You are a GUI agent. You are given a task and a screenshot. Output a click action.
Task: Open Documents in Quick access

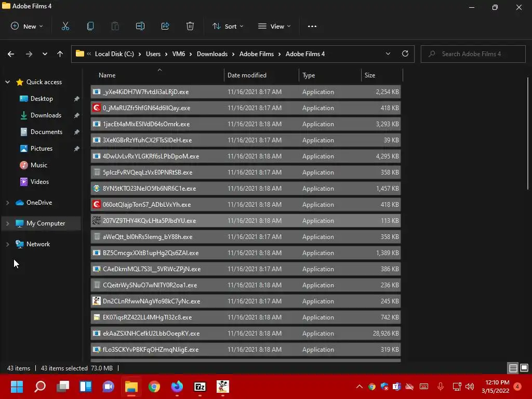(46, 131)
